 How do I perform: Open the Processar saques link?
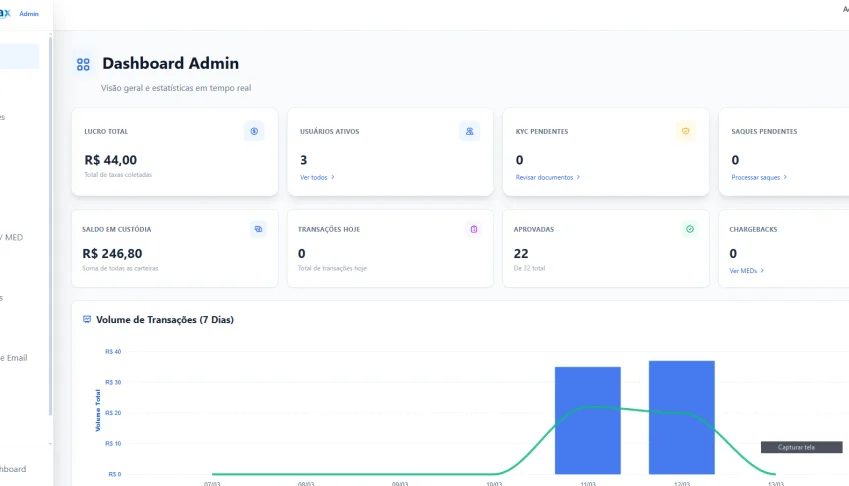(x=759, y=178)
